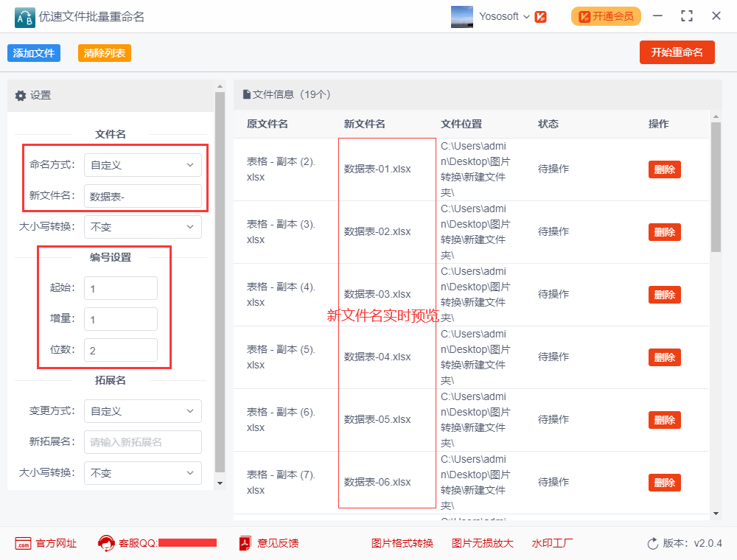Open the 命名方式 dropdown
This screenshot has width=737, height=560.
point(143,165)
